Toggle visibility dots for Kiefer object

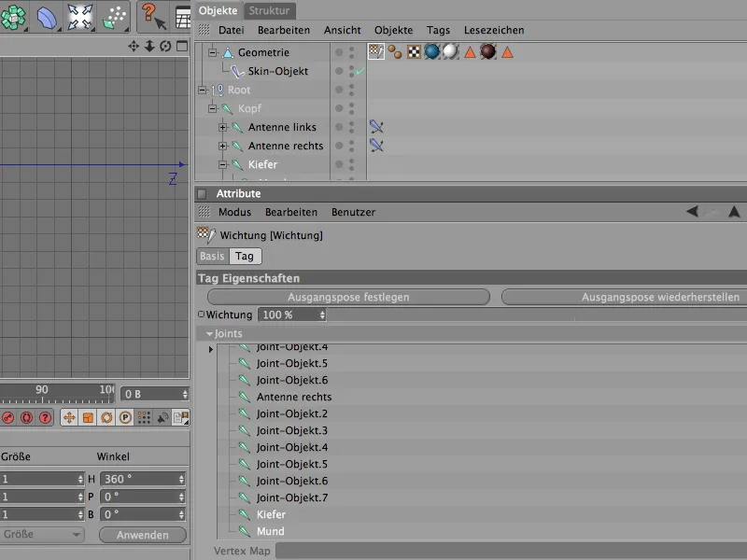click(x=352, y=164)
